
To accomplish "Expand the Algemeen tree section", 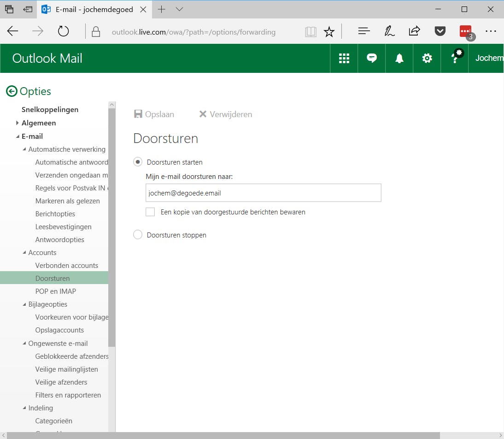I will click(18, 123).
